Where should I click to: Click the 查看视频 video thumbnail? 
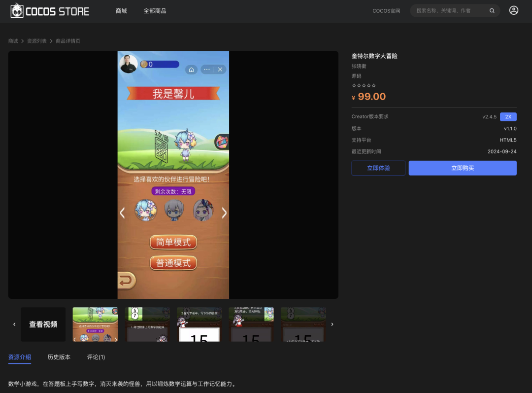[x=43, y=324]
